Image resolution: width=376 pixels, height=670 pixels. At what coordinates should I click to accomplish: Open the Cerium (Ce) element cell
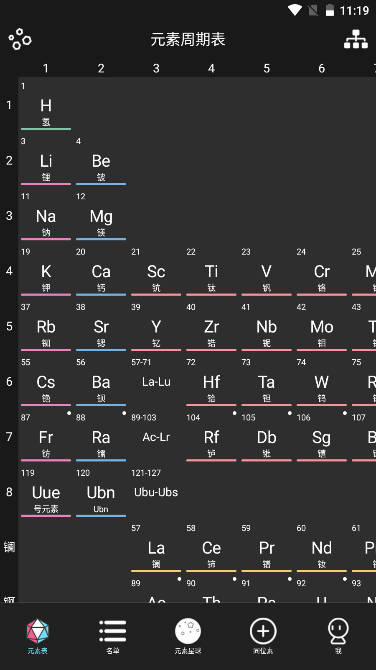tap(211, 547)
